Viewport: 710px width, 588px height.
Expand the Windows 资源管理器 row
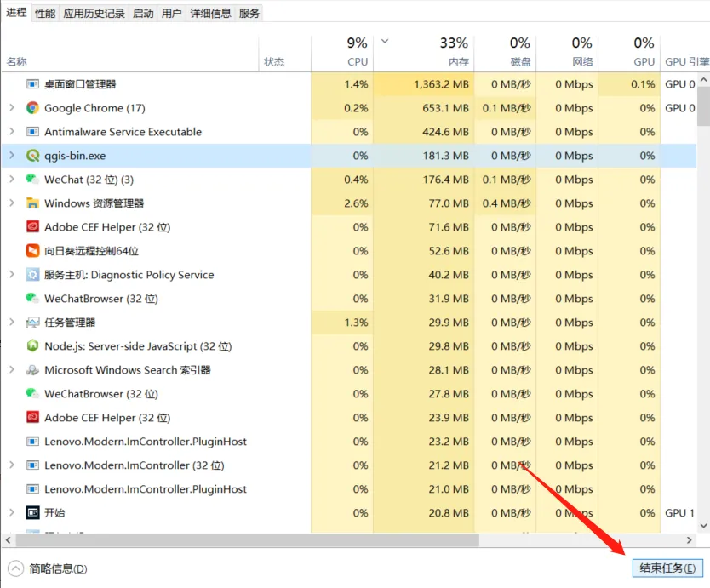(x=12, y=203)
